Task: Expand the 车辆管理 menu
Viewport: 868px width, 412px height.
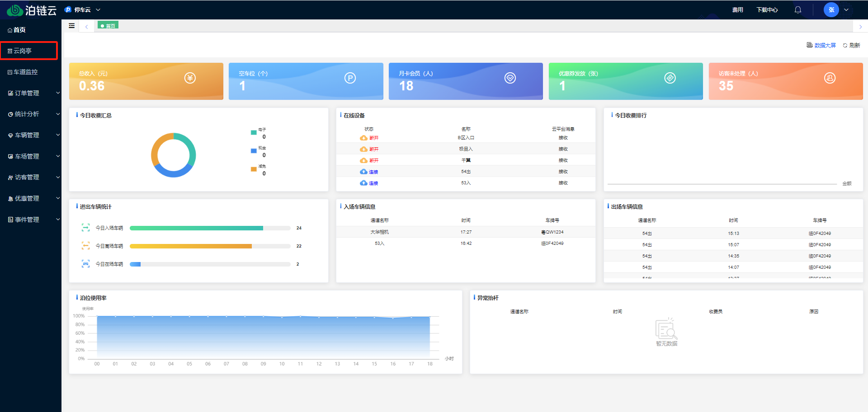Action: point(31,135)
